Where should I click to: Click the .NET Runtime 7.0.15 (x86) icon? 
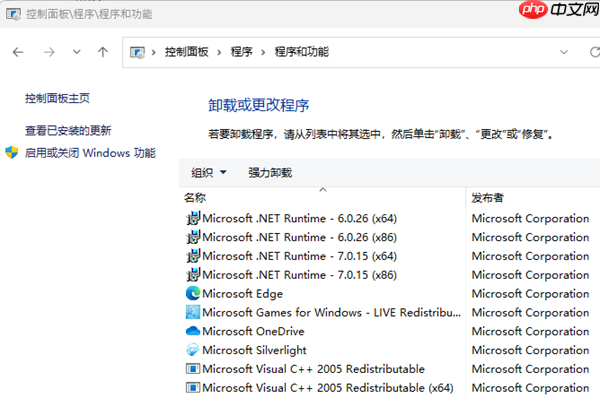(193, 274)
